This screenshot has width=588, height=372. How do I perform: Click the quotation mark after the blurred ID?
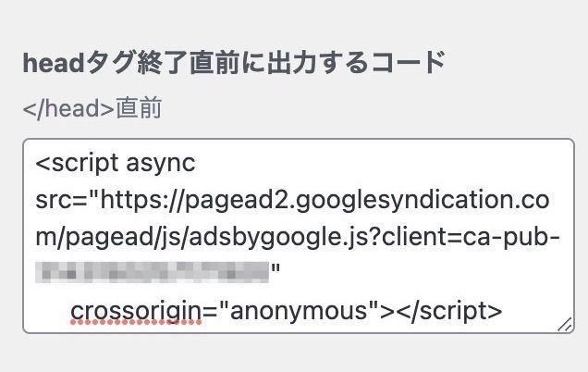pos(276,268)
